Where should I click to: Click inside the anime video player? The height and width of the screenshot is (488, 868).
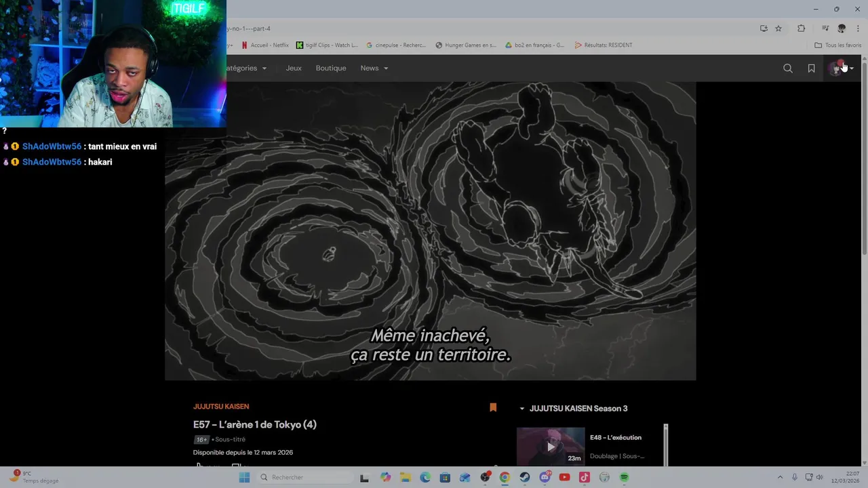[431, 230]
